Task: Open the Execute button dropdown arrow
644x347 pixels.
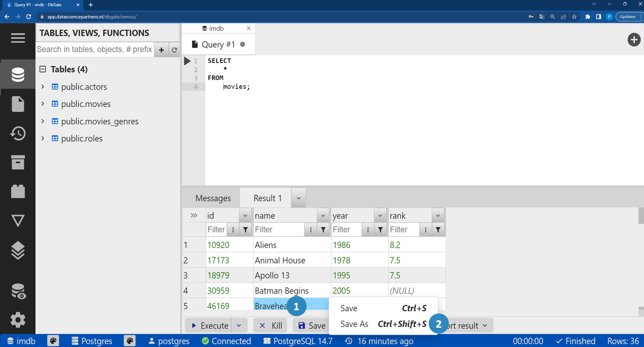Action: [239, 325]
